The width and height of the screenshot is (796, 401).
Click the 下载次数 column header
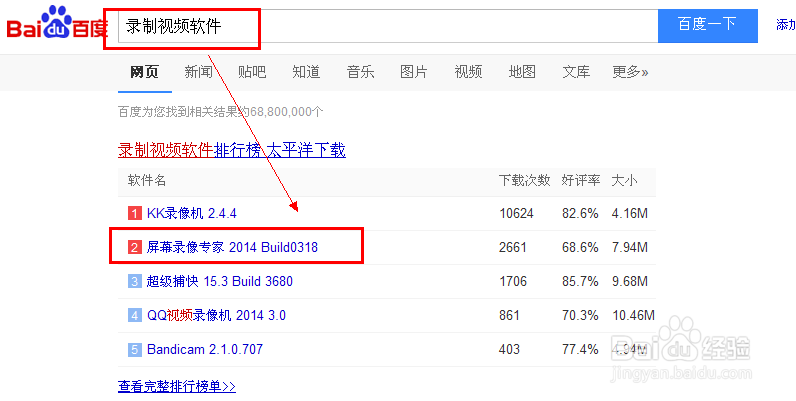tap(524, 180)
